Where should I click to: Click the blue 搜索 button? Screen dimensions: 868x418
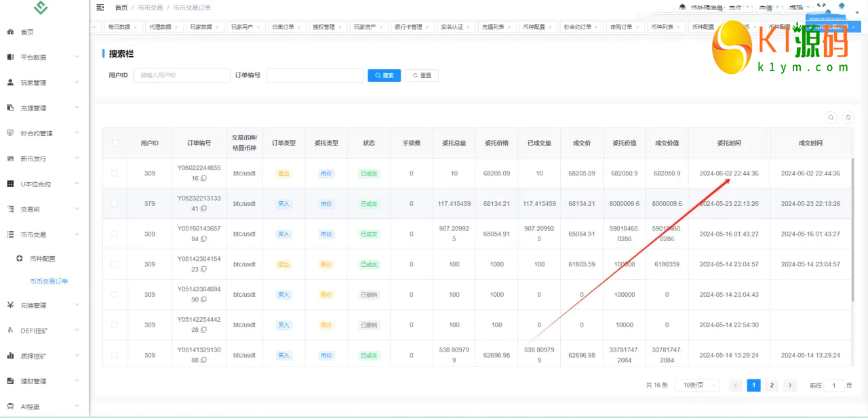tap(384, 75)
